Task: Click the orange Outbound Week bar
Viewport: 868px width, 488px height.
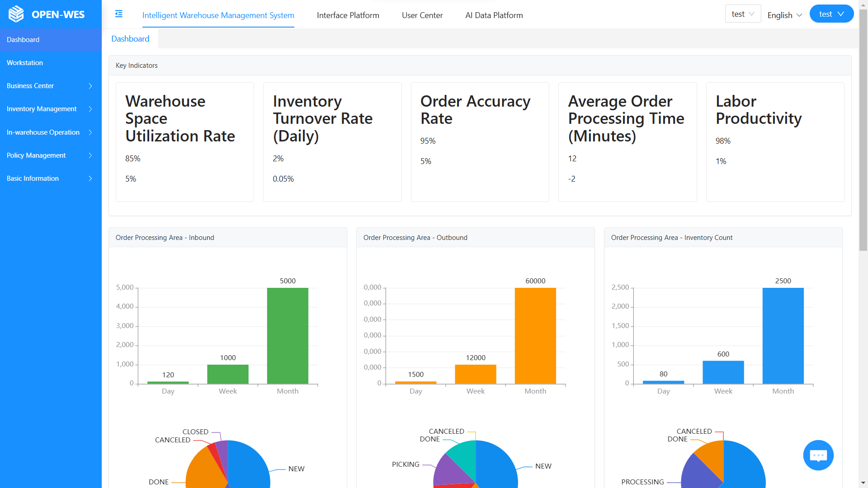Action: [x=476, y=374]
